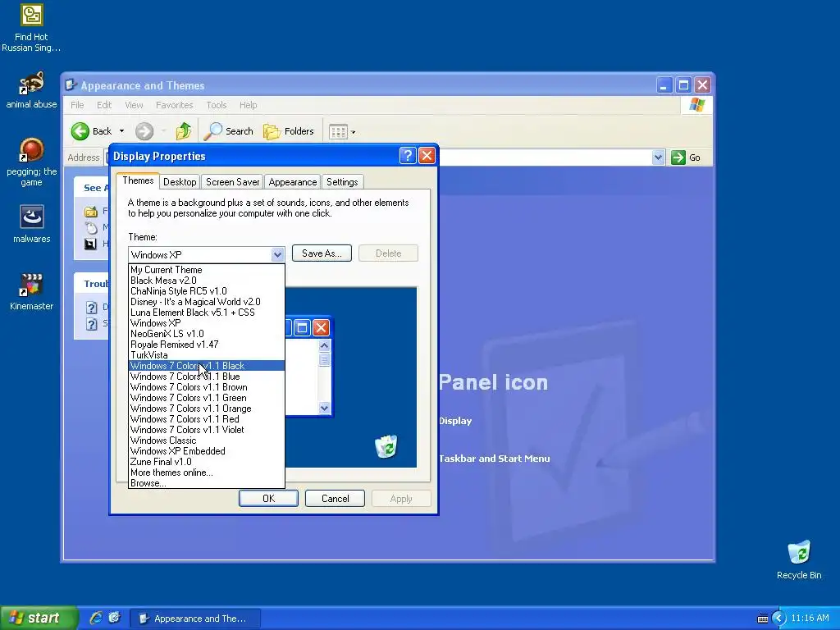Image resolution: width=840 pixels, height=630 pixels.
Task: Switch to the Settings tab
Action: pyautogui.click(x=342, y=182)
